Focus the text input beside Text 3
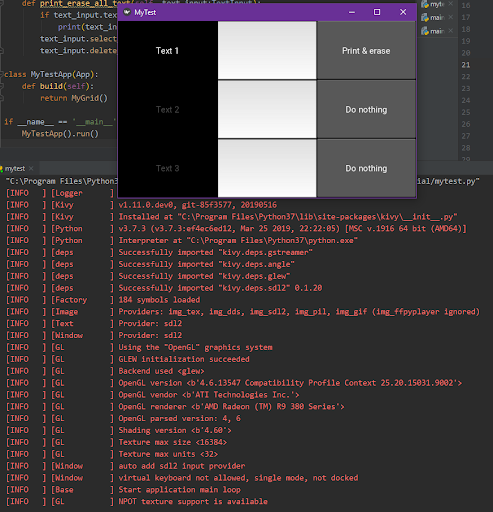Image resolution: width=493 pixels, height=512 pixels. 267,168
